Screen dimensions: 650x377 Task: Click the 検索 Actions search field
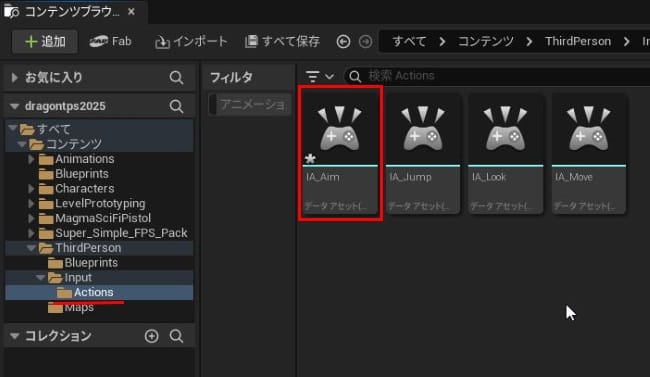[497, 76]
